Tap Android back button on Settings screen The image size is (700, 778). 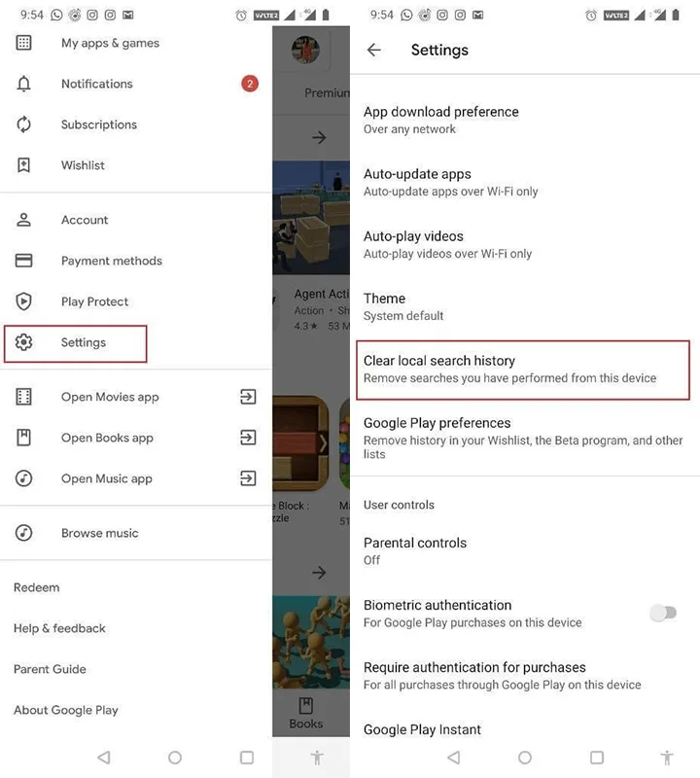click(453, 758)
